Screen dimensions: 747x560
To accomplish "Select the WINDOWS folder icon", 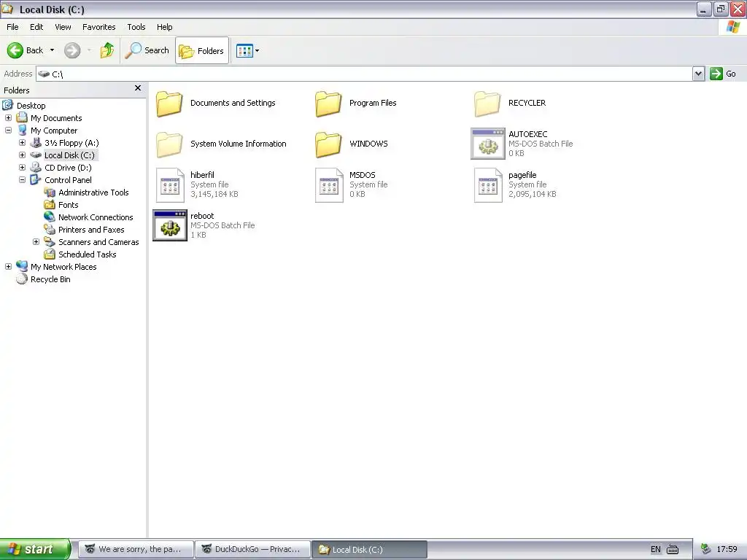I will 329,144.
